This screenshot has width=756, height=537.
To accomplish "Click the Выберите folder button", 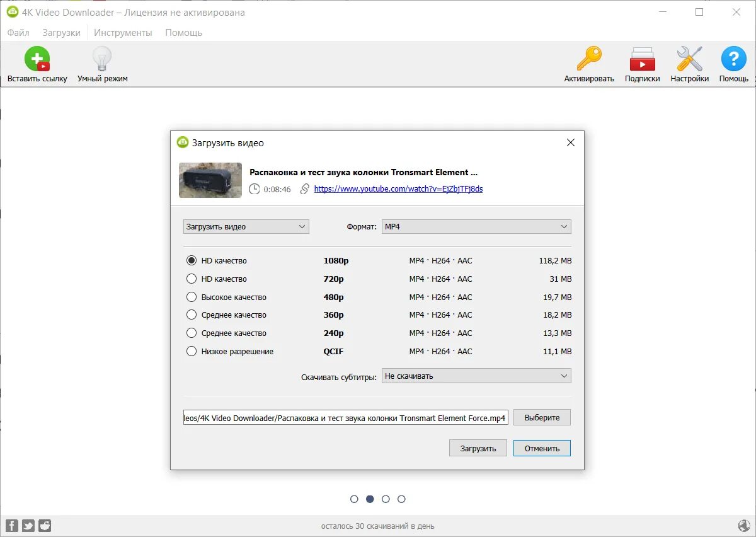I will point(542,417).
